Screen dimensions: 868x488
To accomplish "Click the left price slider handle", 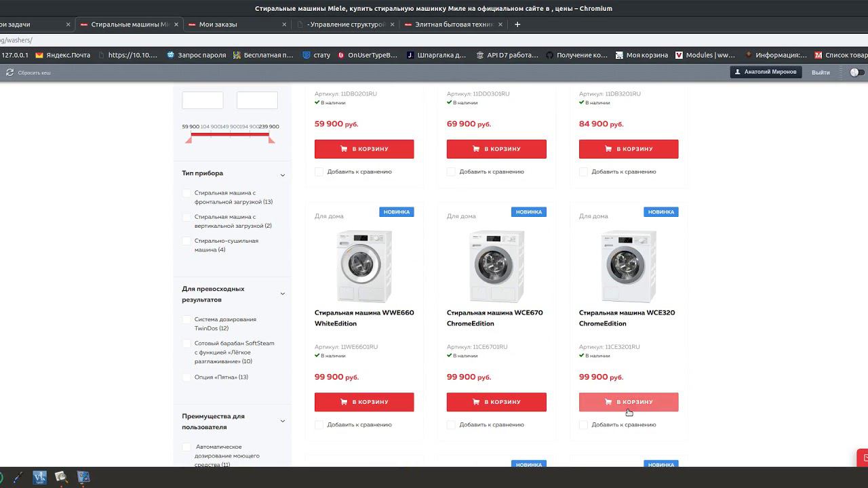I will (189, 140).
